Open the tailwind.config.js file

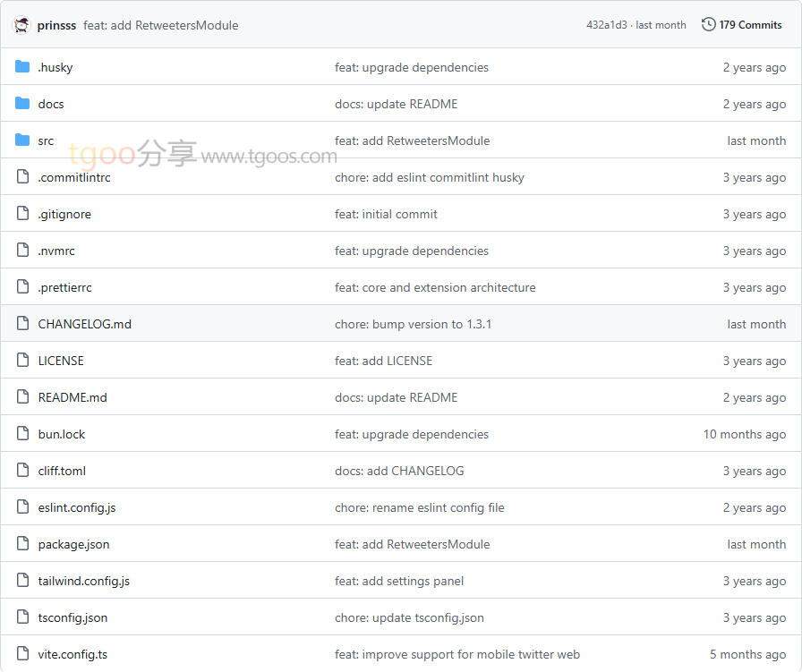(83, 581)
